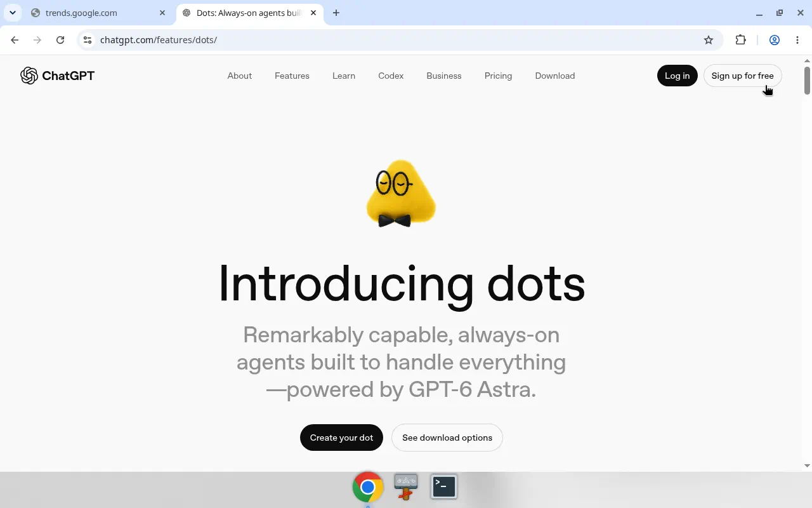Image resolution: width=812 pixels, height=508 pixels.
Task: Open the About menu item
Action: 240,76
